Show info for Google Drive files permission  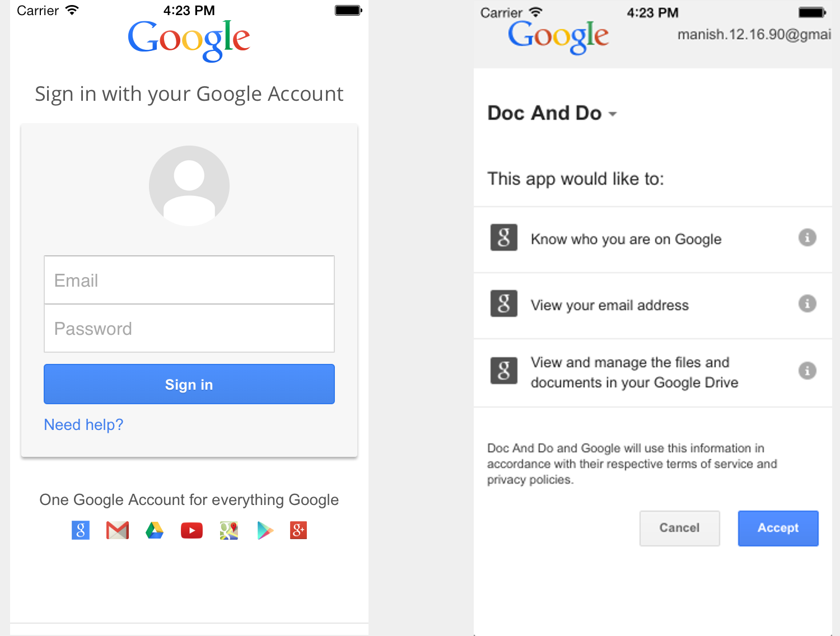pyautogui.click(x=807, y=370)
